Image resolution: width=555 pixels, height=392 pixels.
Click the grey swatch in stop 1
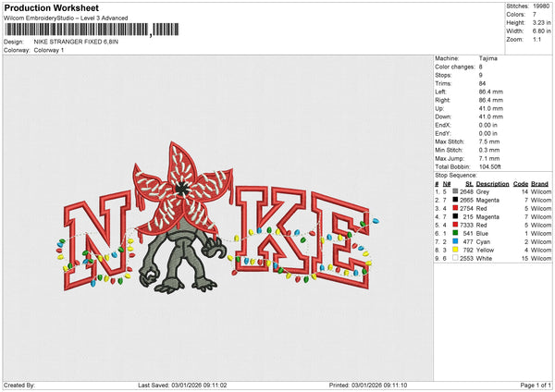click(x=455, y=191)
